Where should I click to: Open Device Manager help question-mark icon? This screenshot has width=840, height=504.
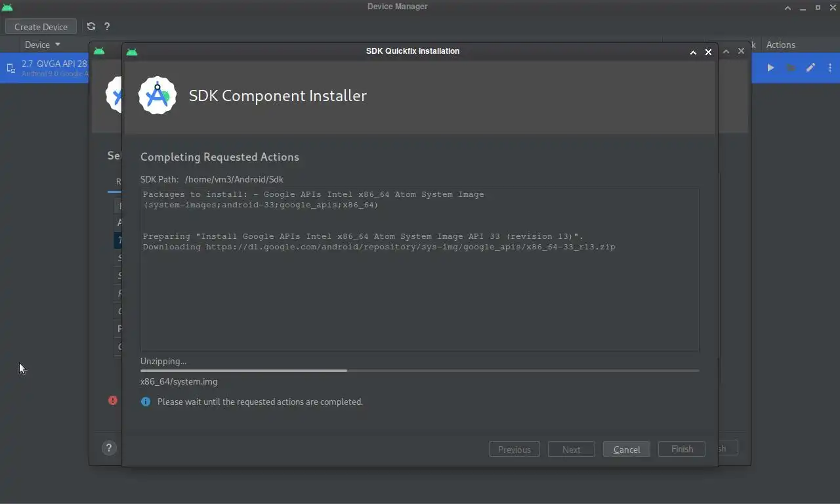(107, 27)
